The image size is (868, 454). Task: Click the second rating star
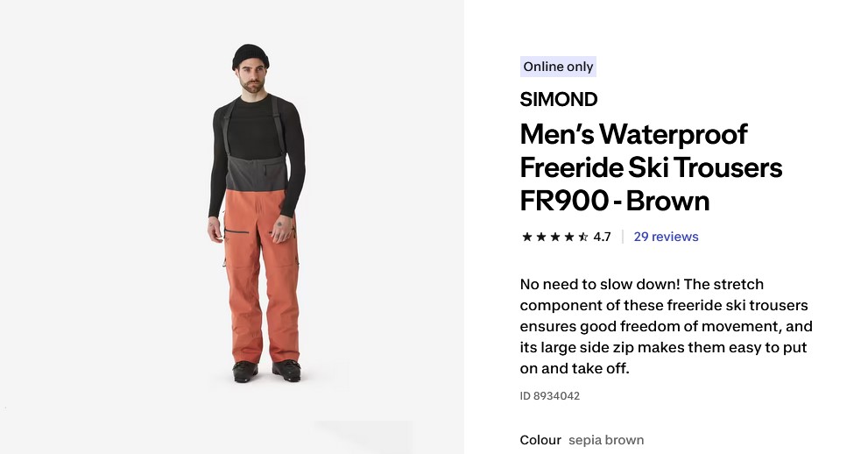coord(540,237)
